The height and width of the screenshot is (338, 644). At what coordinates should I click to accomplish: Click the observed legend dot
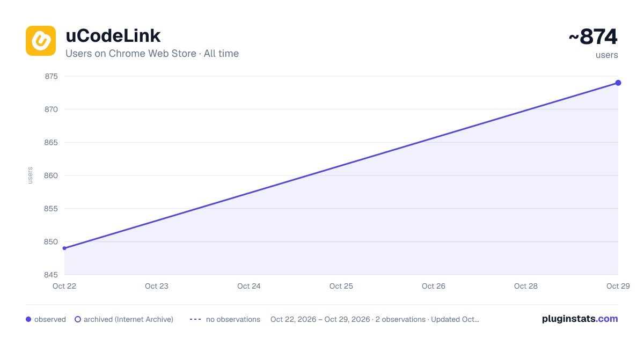point(28,319)
